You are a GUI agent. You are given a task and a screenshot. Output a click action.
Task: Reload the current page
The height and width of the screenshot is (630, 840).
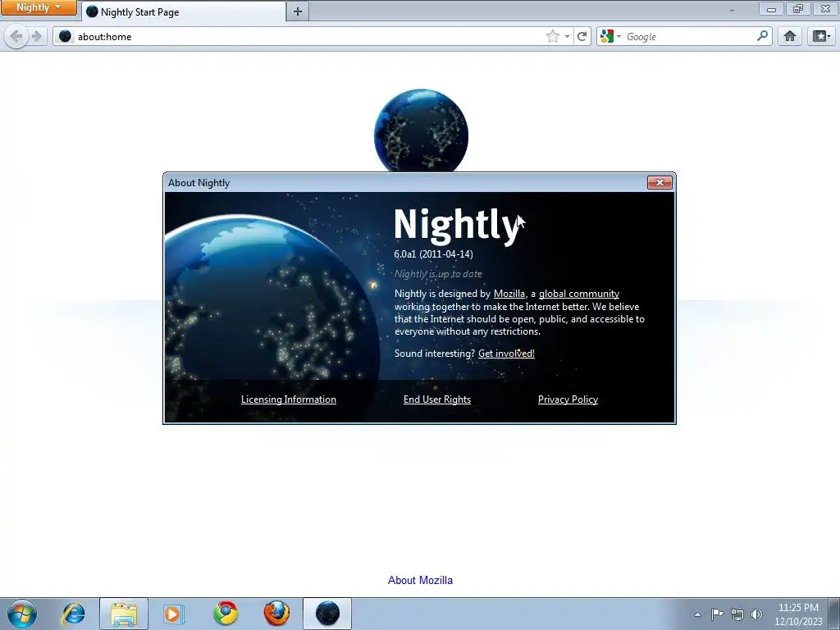(582, 36)
